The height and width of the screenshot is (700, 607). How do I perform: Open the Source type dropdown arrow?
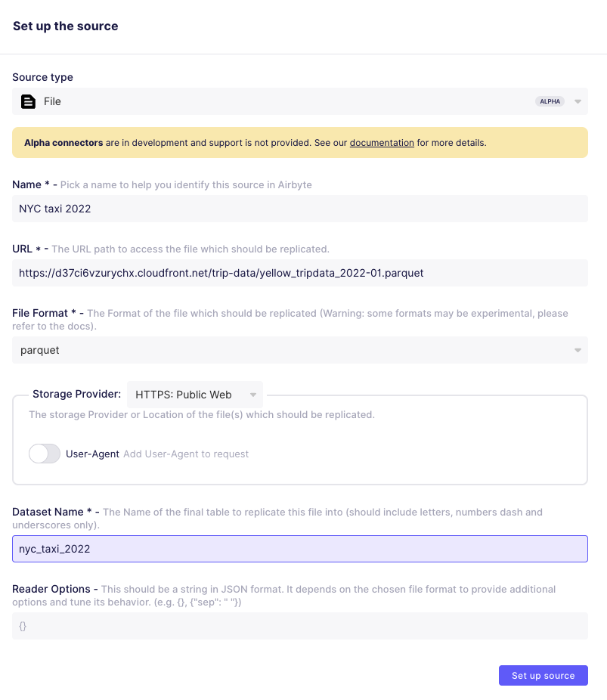click(577, 101)
